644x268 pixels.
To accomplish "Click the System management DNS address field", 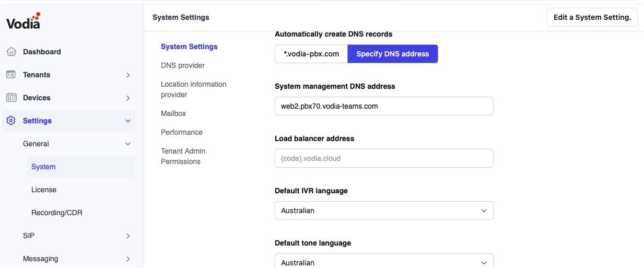I will click(384, 106).
